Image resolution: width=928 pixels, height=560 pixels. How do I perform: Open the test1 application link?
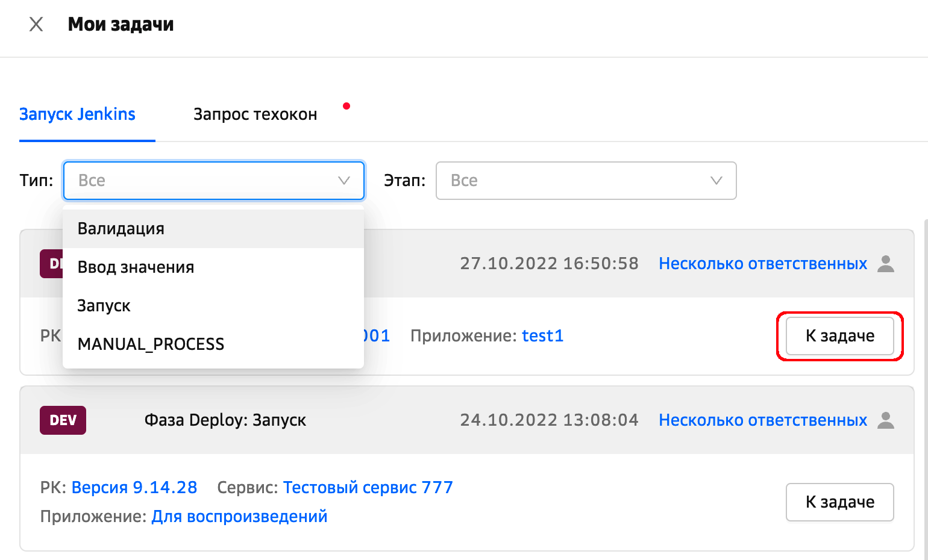point(542,336)
